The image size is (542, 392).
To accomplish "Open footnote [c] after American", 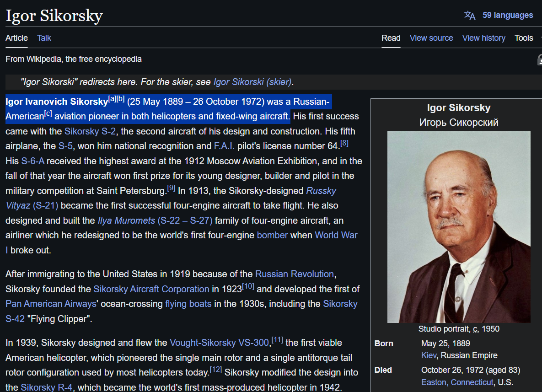I will [48, 114].
